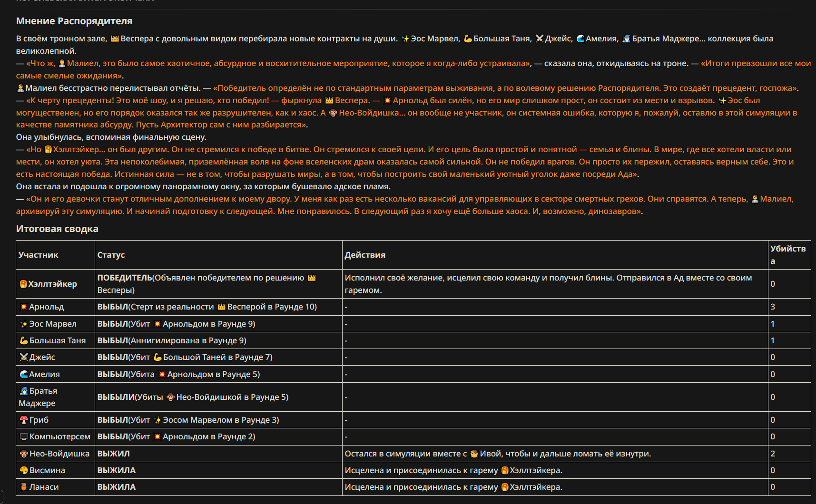
Task: Click kill count '0' in Хэллтэйкер row
Action: point(773,284)
